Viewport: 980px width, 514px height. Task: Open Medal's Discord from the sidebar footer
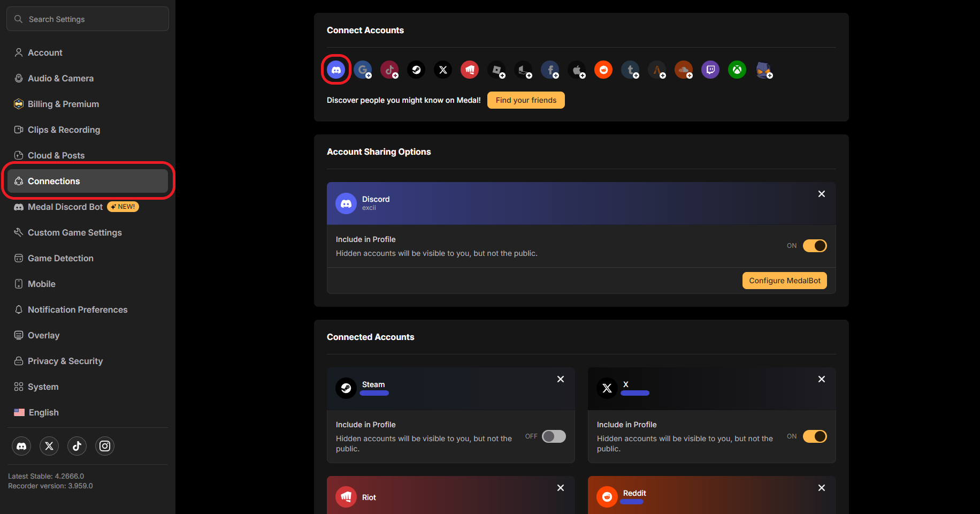pos(21,446)
